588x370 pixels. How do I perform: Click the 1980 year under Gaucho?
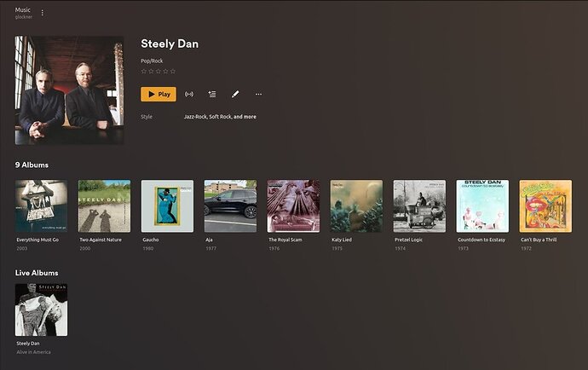point(147,248)
